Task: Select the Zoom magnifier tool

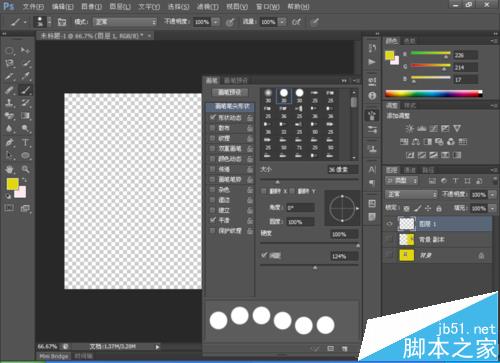Action: (x=25, y=169)
